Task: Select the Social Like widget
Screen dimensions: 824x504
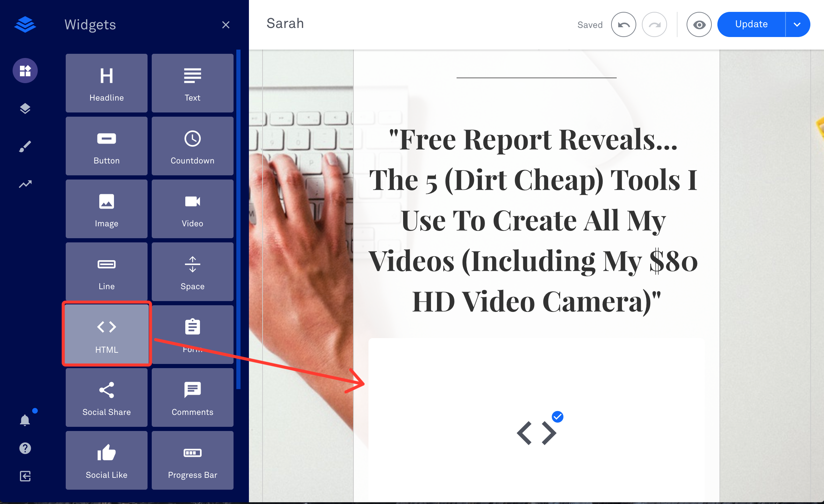Action: (107, 460)
